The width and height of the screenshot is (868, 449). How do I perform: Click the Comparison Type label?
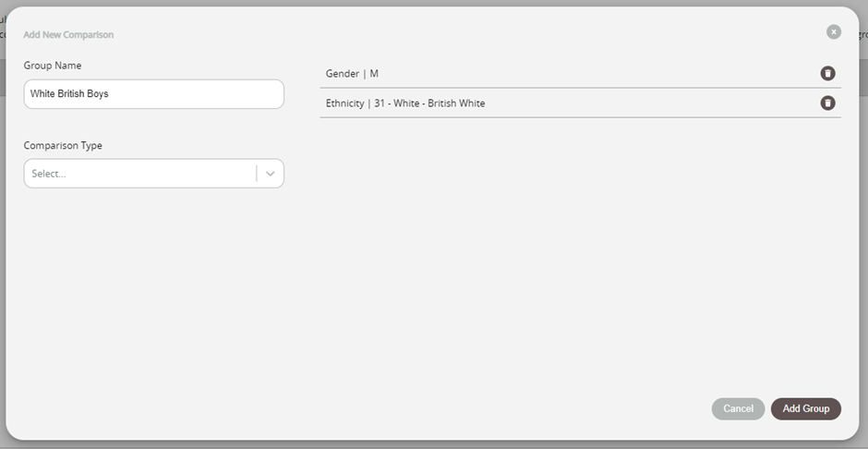pos(63,146)
